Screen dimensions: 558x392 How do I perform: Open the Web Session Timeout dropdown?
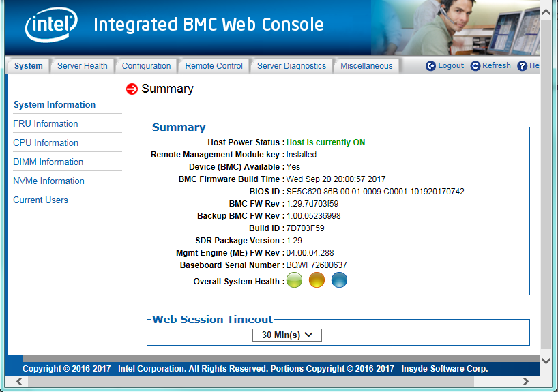coord(287,335)
